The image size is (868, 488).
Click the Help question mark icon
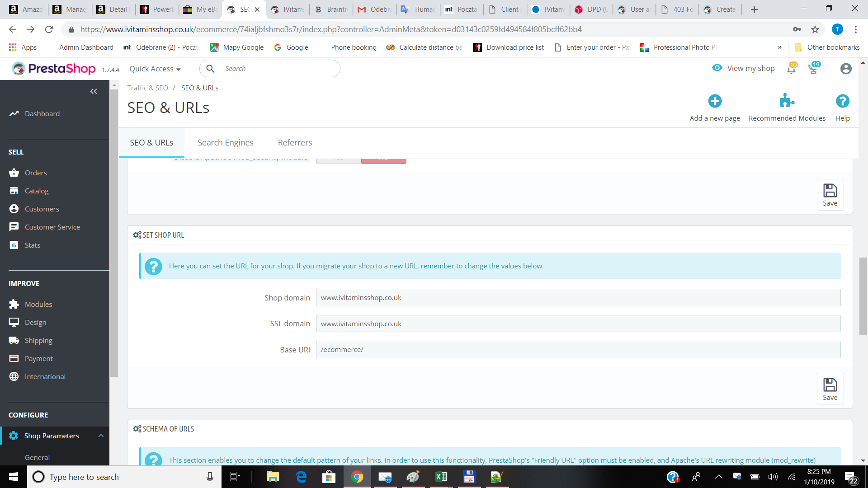coord(842,101)
